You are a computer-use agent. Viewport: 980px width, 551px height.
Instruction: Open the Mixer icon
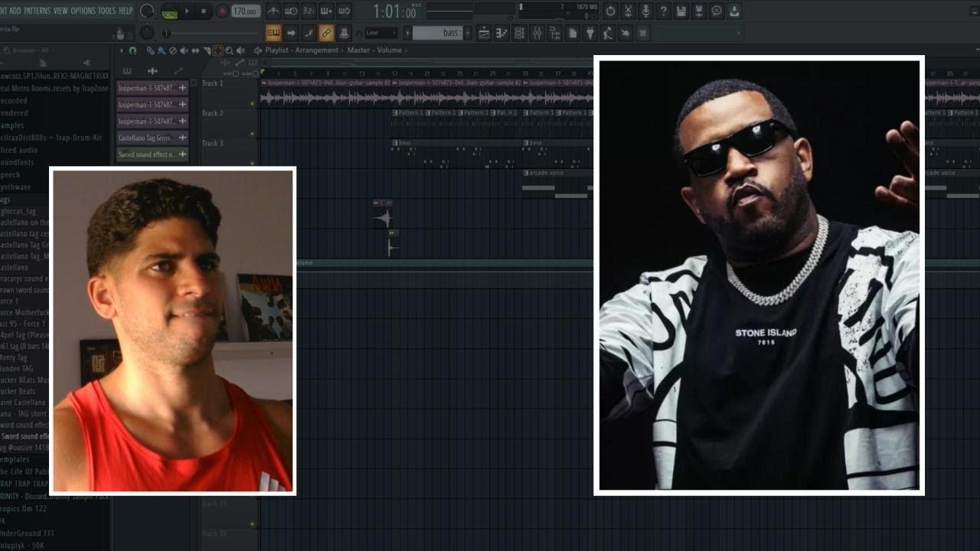click(537, 33)
